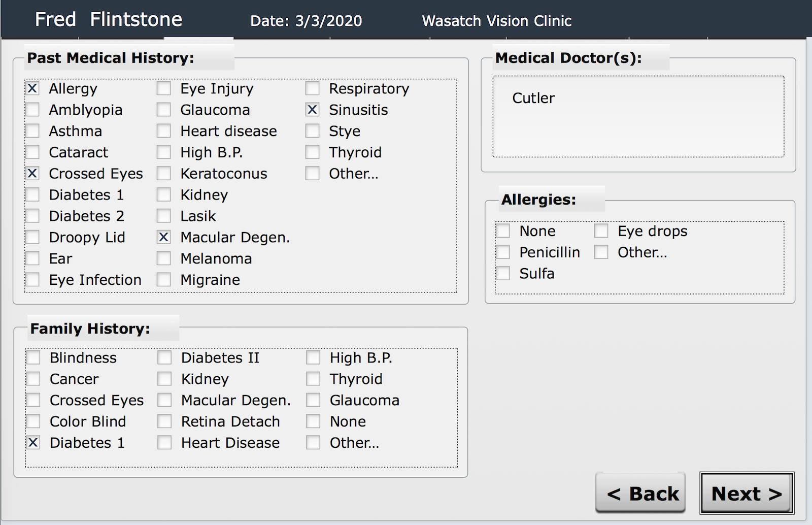Check Other... under Allergies
This screenshot has width=812, height=525.
click(601, 252)
